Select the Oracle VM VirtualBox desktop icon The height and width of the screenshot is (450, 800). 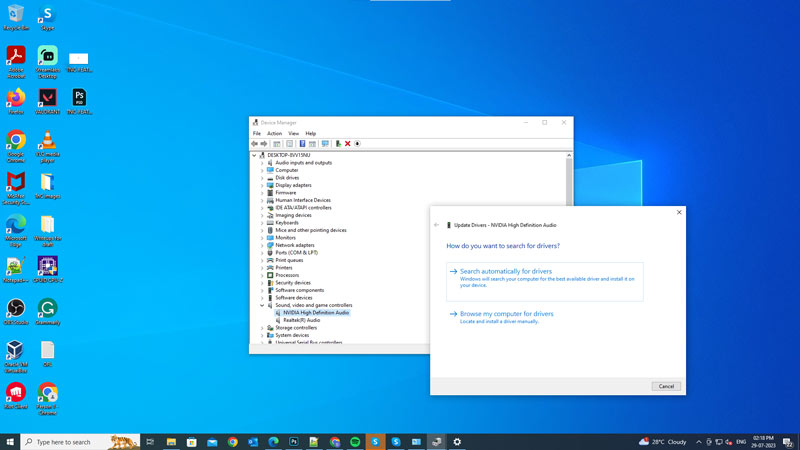pyautogui.click(x=16, y=357)
